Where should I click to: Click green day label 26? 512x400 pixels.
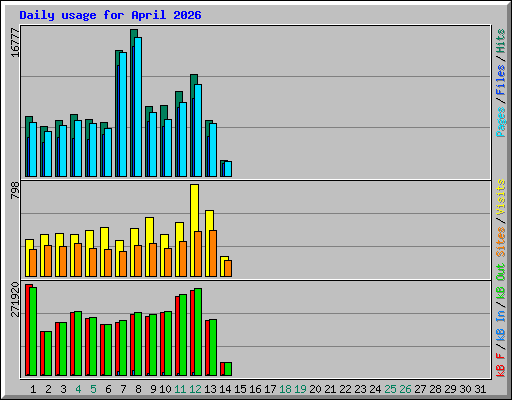(x=405, y=389)
